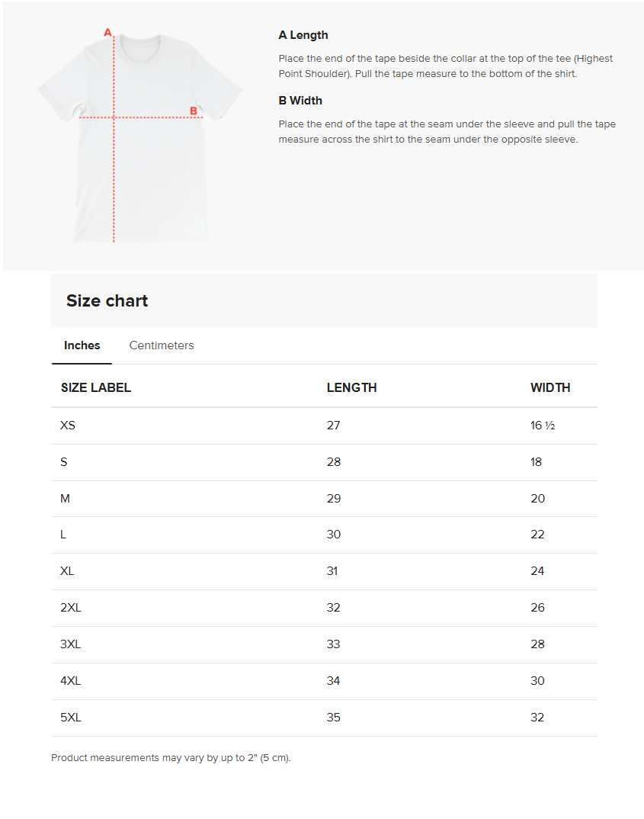Click the 3XL width value 28
The height and width of the screenshot is (819, 644).
coord(537,644)
